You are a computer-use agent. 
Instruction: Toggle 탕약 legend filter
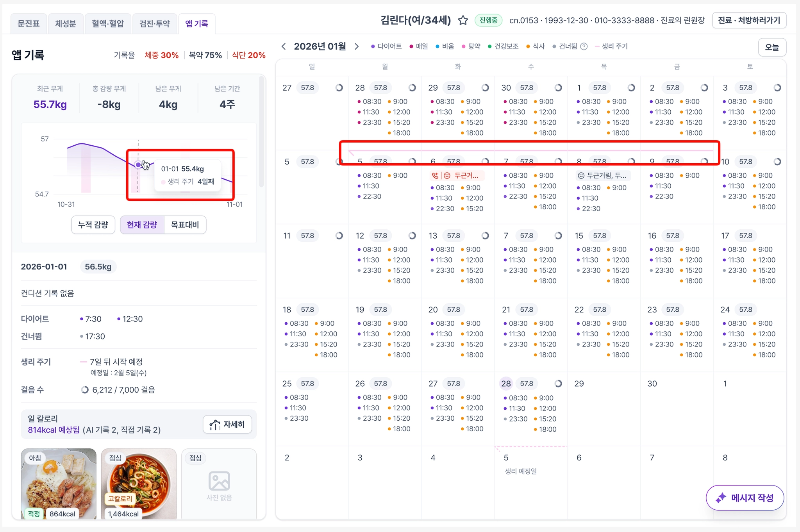click(471, 46)
